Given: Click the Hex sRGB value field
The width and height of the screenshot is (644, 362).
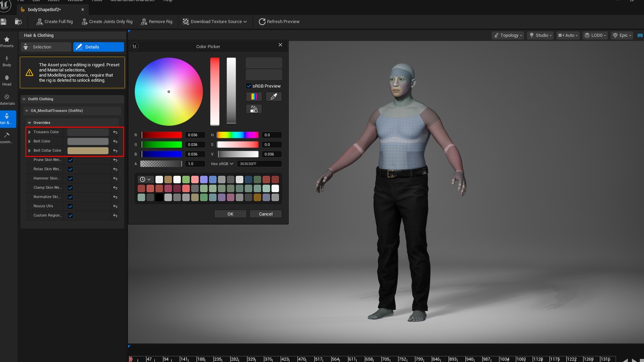Looking at the screenshot, I should (x=260, y=164).
